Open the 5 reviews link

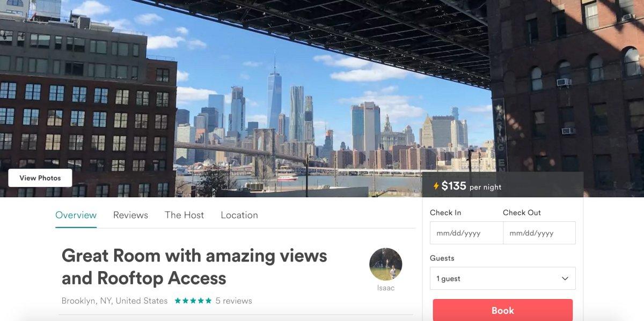click(x=233, y=301)
